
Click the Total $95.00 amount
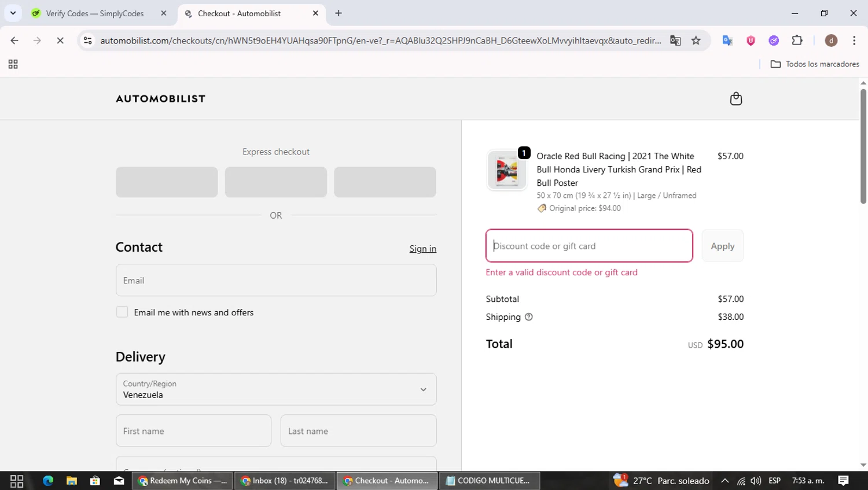(725, 344)
